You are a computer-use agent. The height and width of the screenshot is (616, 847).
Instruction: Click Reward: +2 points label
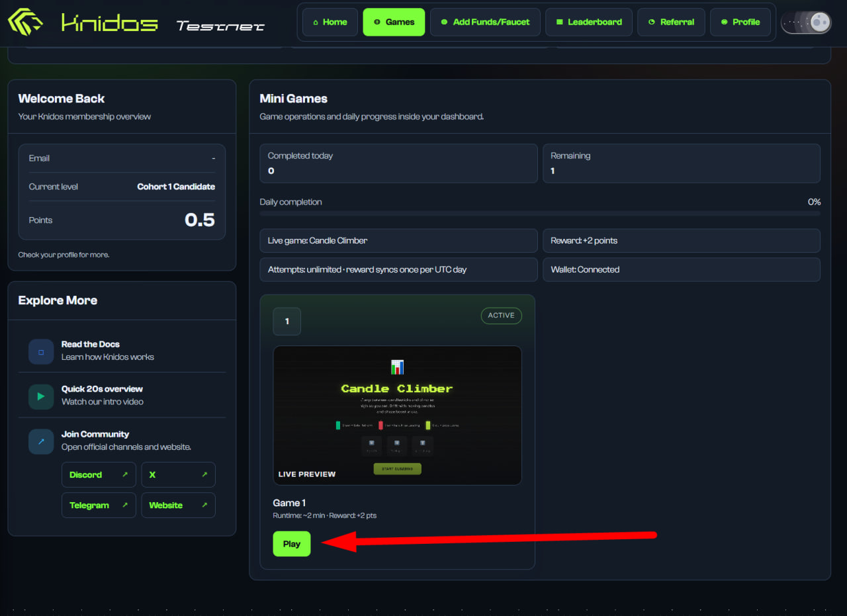[682, 240]
